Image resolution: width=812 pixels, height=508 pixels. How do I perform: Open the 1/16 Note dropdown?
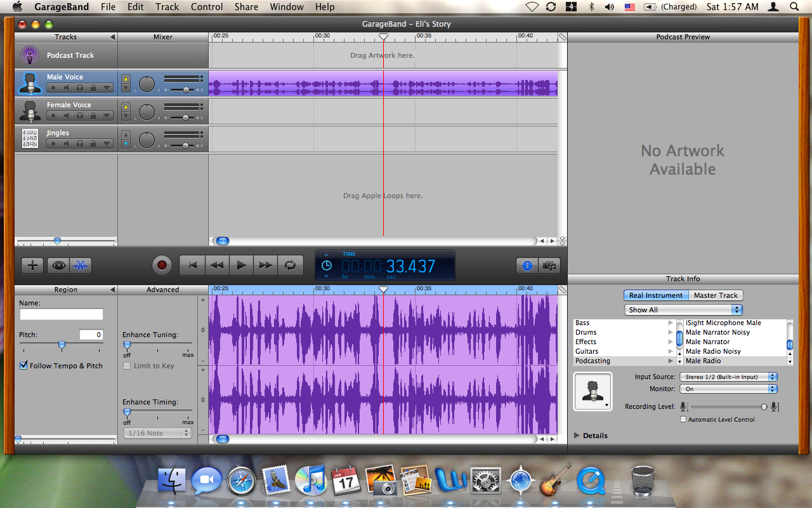coord(157,433)
